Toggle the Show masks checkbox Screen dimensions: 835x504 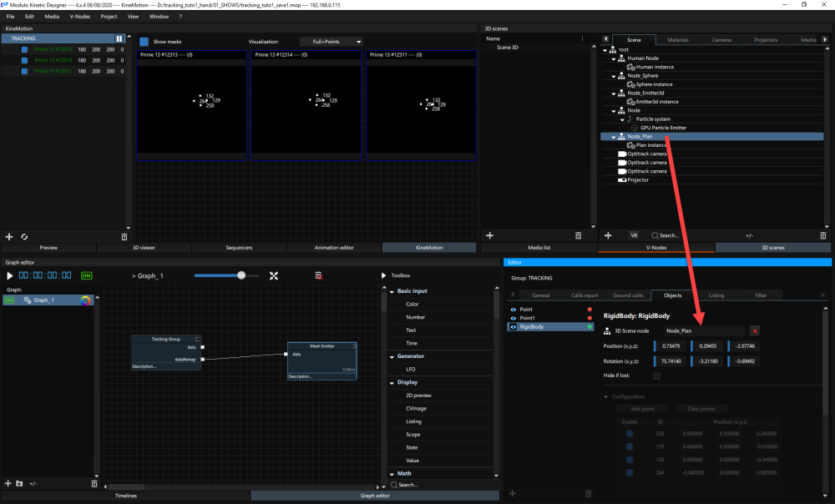click(x=144, y=41)
